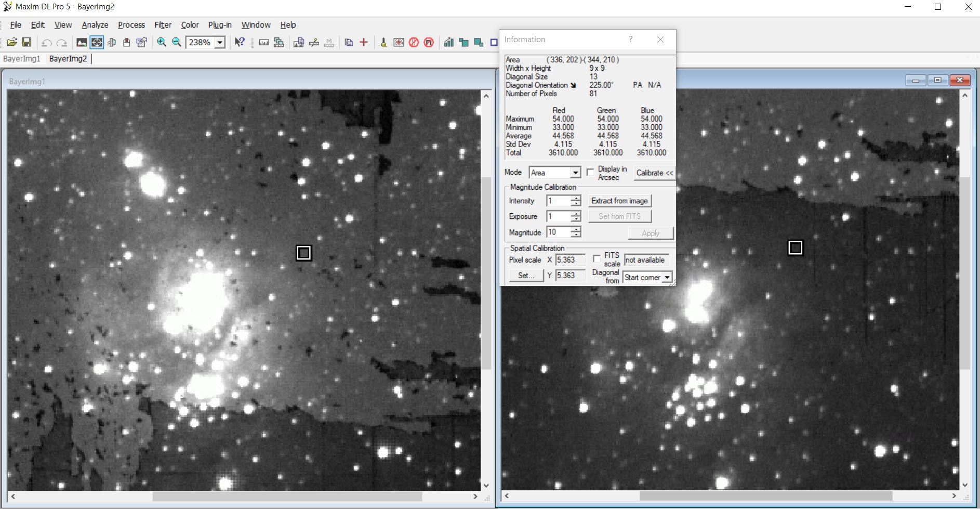Click the Magnitude value input field
The height and width of the screenshot is (509, 980).
pyautogui.click(x=558, y=232)
